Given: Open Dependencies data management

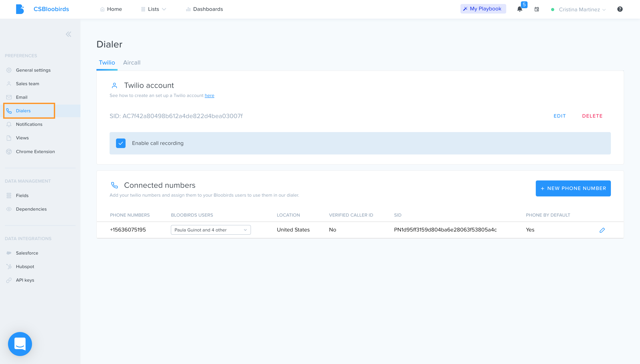Looking at the screenshot, I should pyautogui.click(x=31, y=209).
